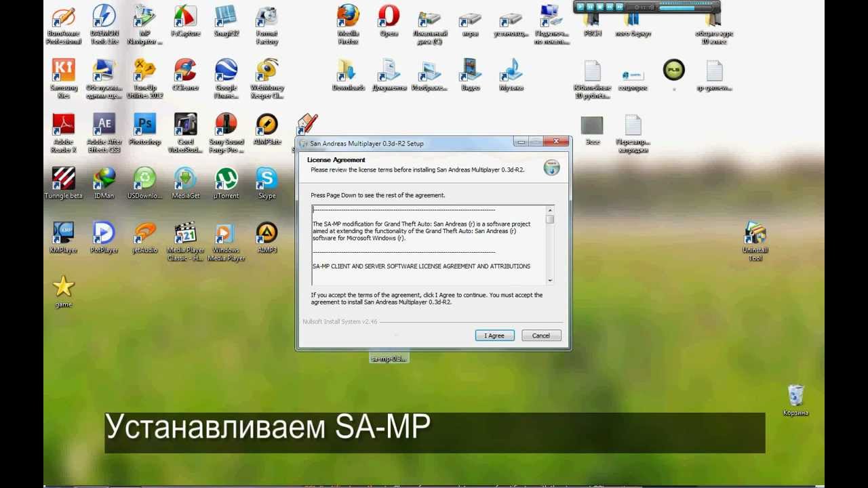The width and height of the screenshot is (868, 488).
Task: Click next track button on player widget
Action: 620,7
